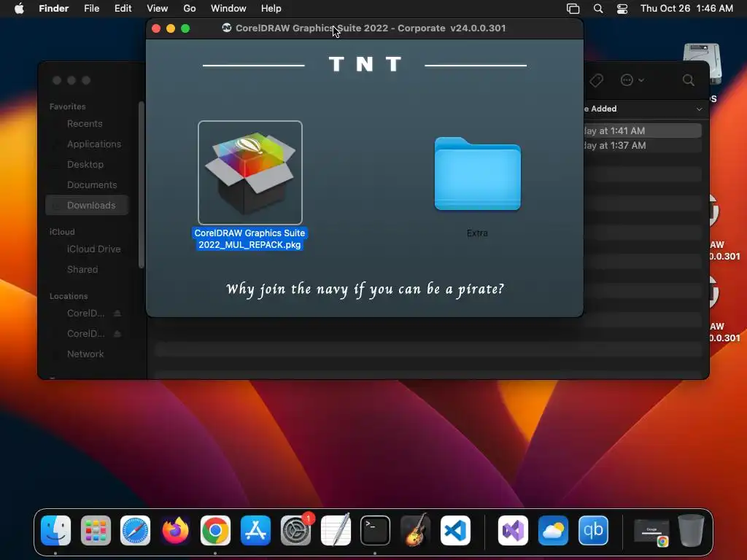Open App Store from the Dock
The width and height of the screenshot is (747, 560).
point(255,530)
